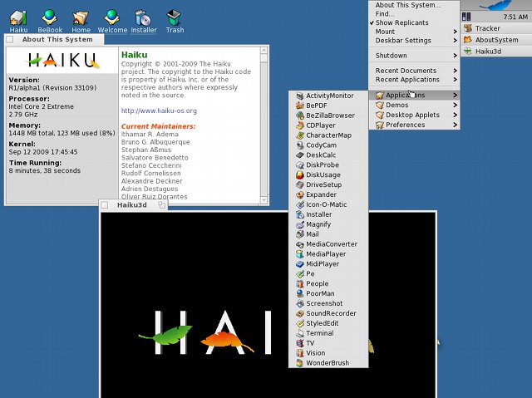Screen dimensions: 532x398
Task: Launch SoundRecorder from the menu
Action: (328, 313)
